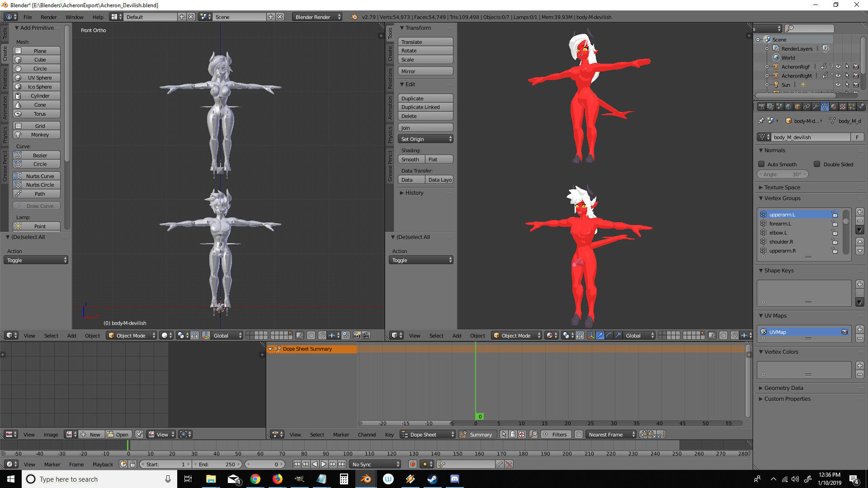The height and width of the screenshot is (488, 868).
Task: Open the File menu
Action: click(28, 17)
